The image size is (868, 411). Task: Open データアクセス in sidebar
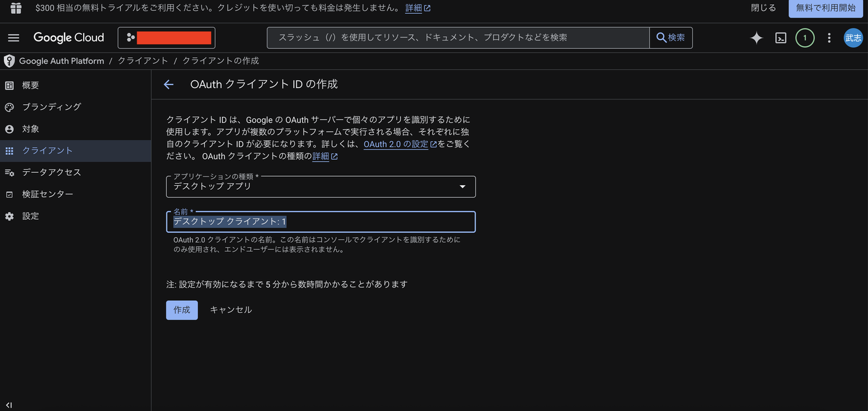point(75,172)
